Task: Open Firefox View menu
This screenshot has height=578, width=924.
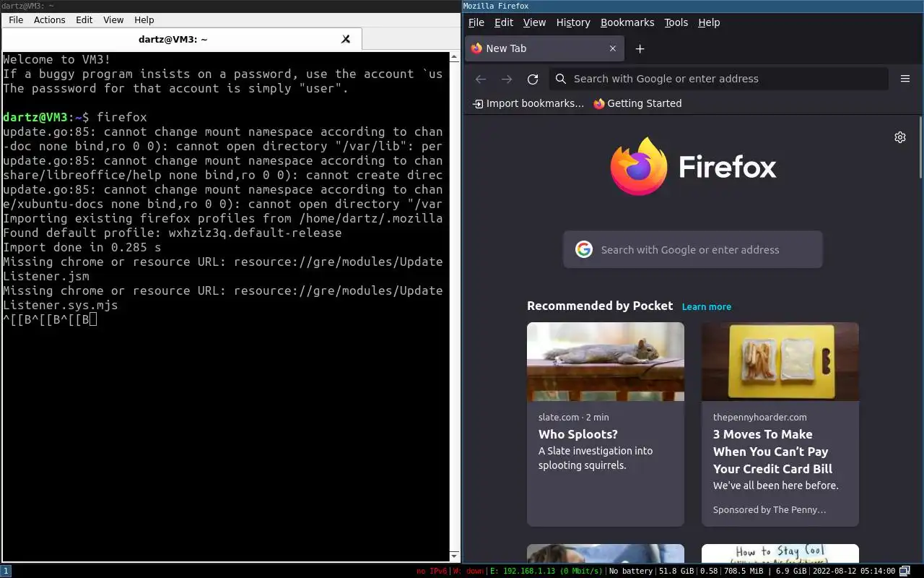Action: pos(534,22)
